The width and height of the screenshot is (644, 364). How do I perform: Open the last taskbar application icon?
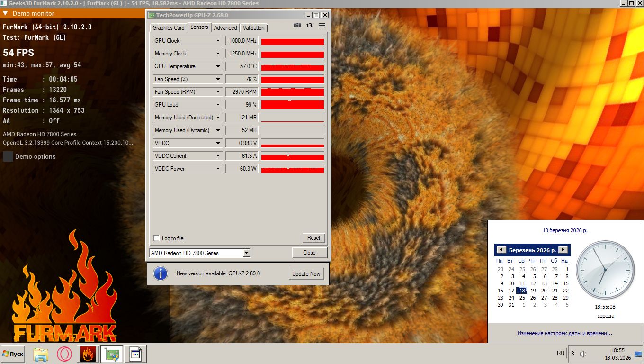click(x=135, y=354)
